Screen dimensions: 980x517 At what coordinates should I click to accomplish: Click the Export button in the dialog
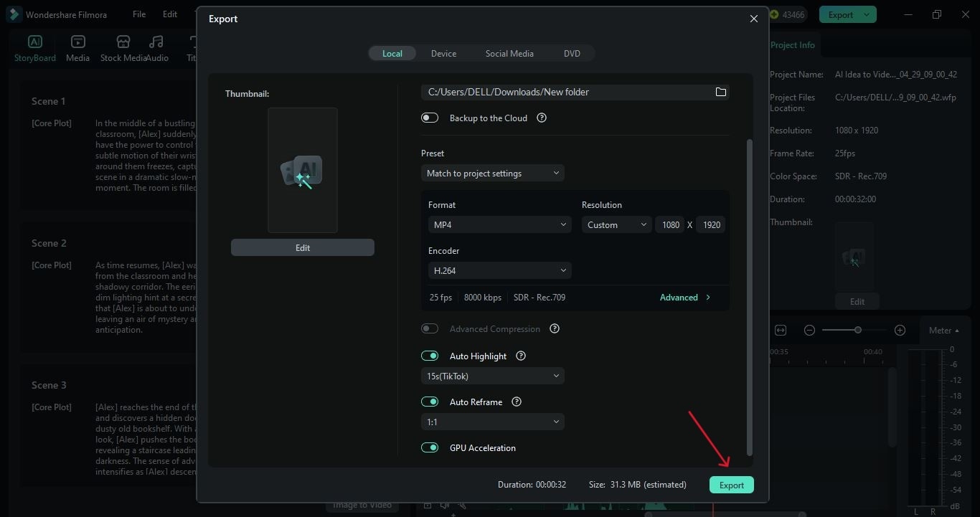732,485
